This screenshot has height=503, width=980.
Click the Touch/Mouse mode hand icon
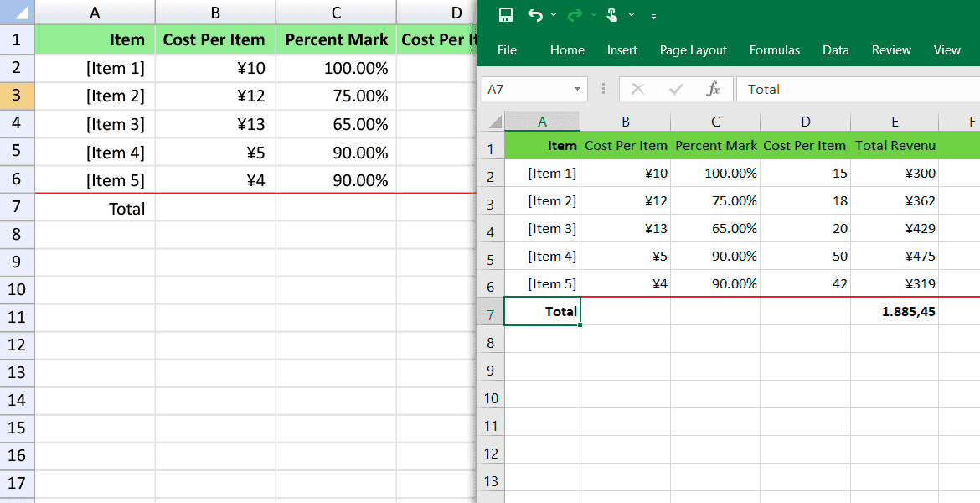pos(612,15)
